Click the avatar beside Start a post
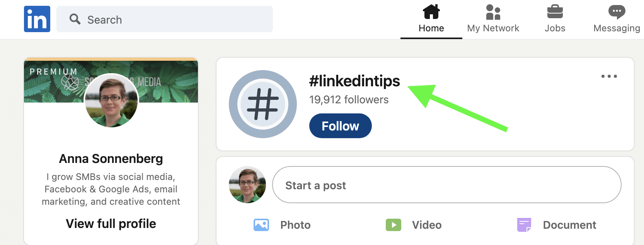 click(247, 185)
